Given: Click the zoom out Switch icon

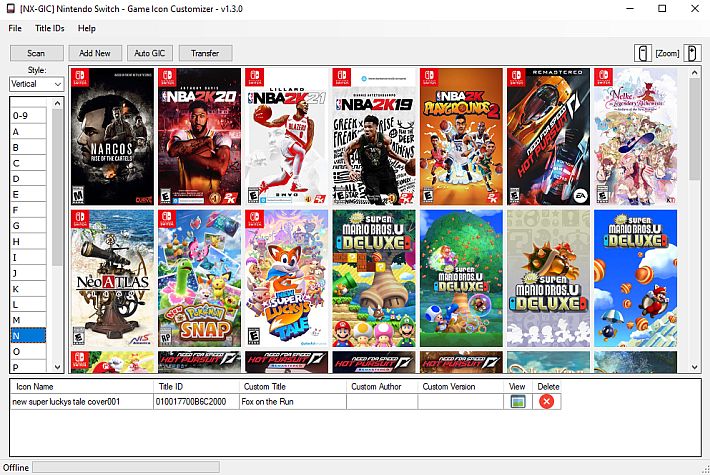Looking at the screenshot, I should pyautogui.click(x=643, y=53).
